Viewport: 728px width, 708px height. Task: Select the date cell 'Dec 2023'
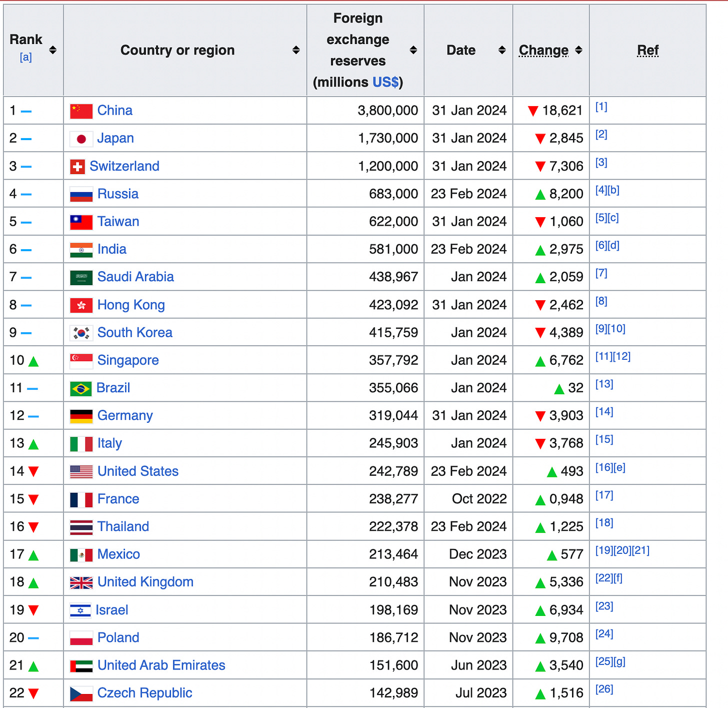click(x=478, y=554)
